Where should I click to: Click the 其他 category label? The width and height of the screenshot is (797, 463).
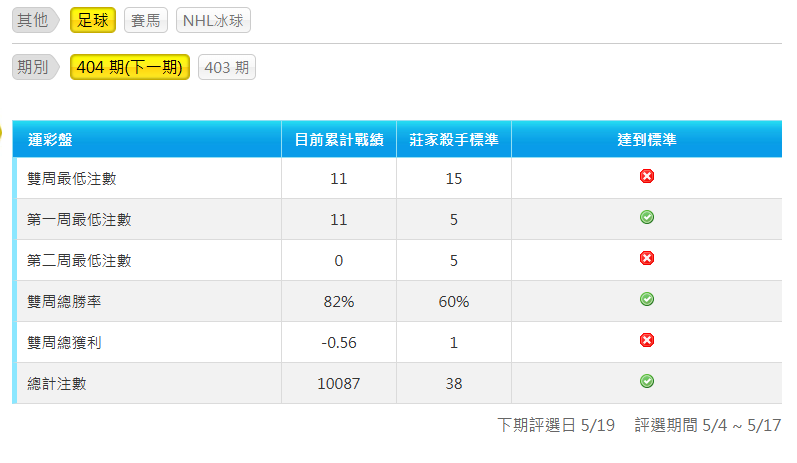[35, 20]
